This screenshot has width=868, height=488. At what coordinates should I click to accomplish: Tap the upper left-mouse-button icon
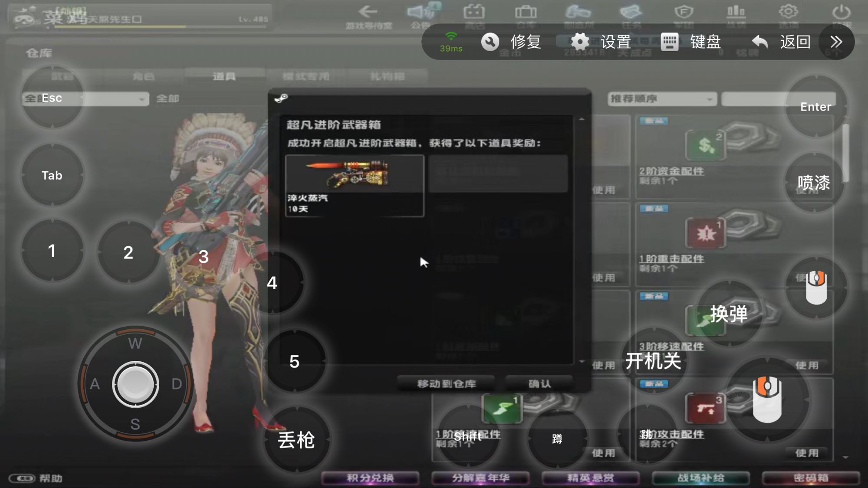(x=816, y=288)
